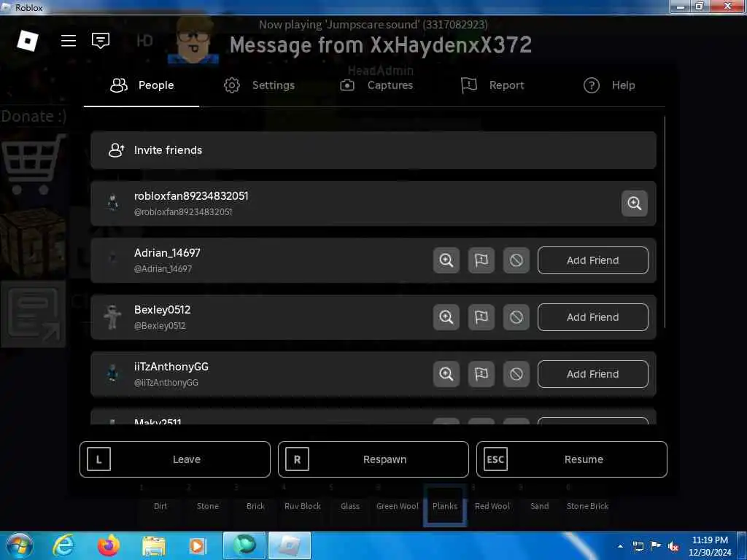Report player Bexley0512 flag icon

481,317
